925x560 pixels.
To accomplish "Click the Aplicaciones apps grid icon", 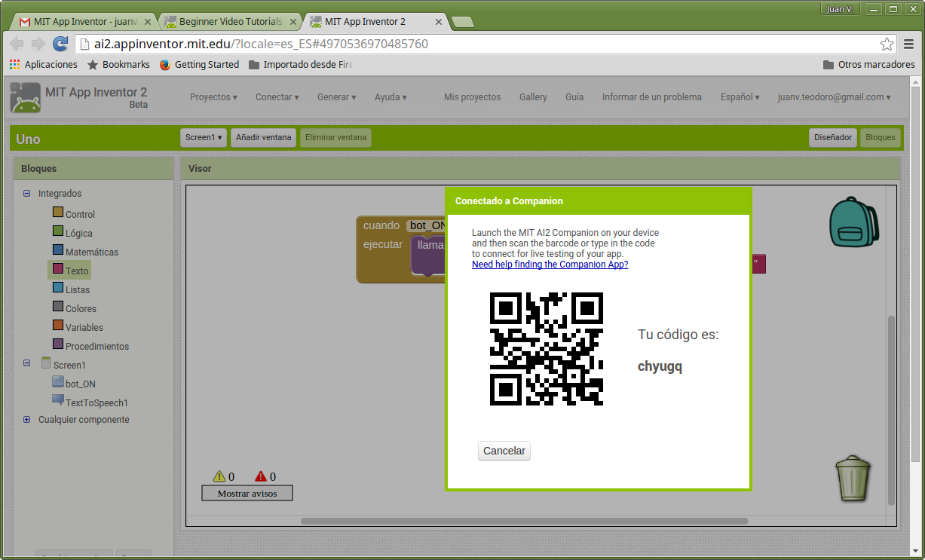I will tap(15, 65).
